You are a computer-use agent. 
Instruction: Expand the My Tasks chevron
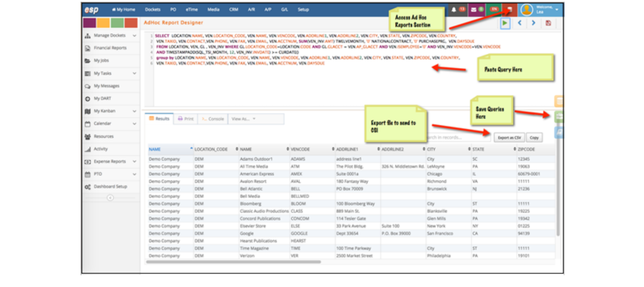(x=134, y=73)
